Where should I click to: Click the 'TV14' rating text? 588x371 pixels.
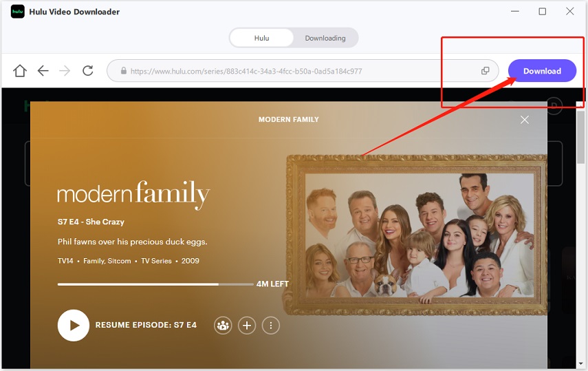pos(65,261)
